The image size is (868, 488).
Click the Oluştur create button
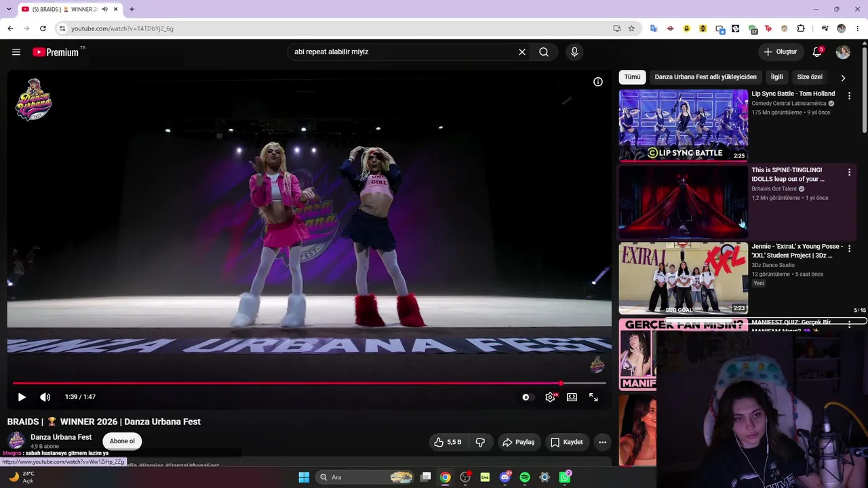coord(781,52)
